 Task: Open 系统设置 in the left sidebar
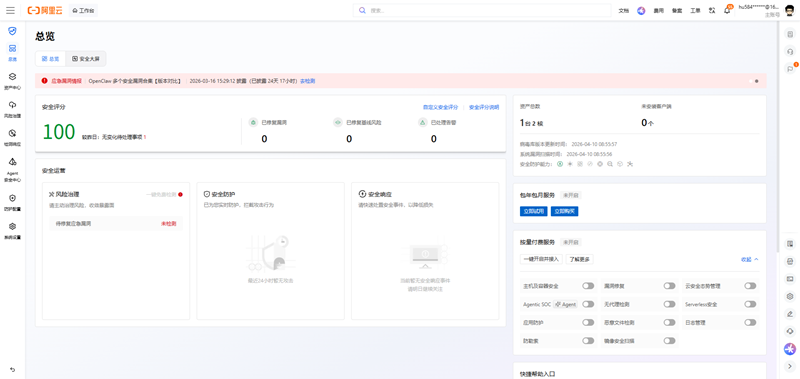point(12,231)
